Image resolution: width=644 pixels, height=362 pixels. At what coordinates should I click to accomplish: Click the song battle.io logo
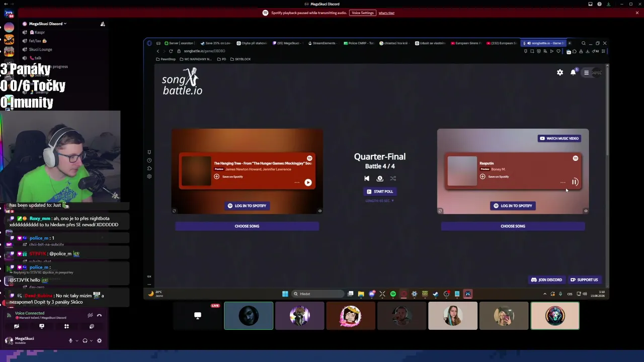point(182,82)
